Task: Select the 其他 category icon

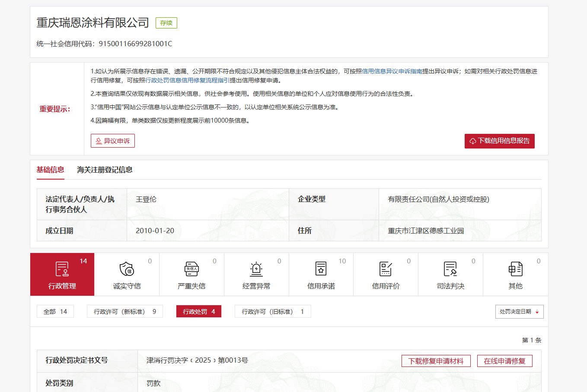Action: coord(515,269)
